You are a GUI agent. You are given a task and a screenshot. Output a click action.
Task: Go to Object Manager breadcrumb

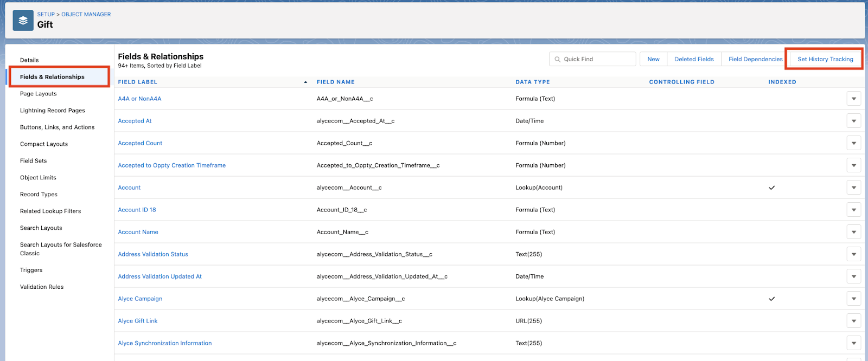coord(86,15)
